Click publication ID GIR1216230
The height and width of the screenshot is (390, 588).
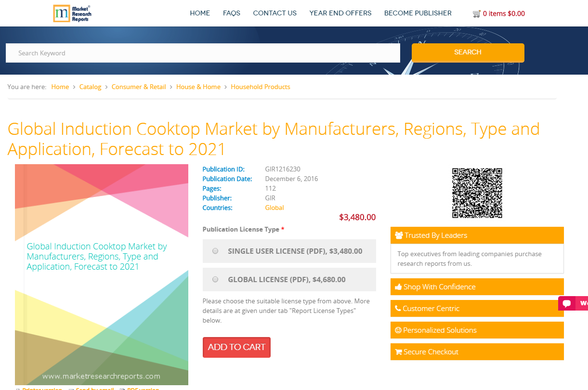283,169
